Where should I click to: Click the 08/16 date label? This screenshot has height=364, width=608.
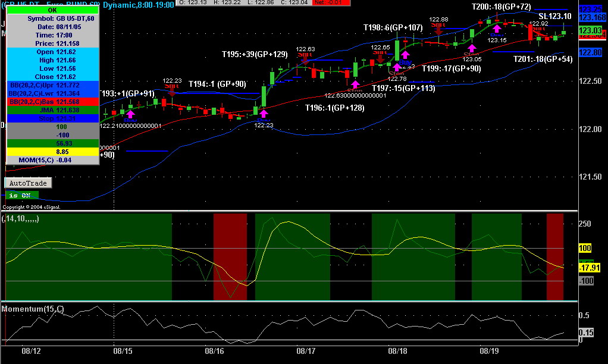(x=214, y=351)
